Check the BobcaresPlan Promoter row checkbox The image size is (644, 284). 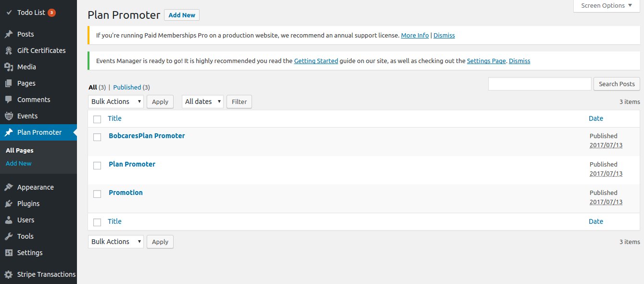pos(97,137)
